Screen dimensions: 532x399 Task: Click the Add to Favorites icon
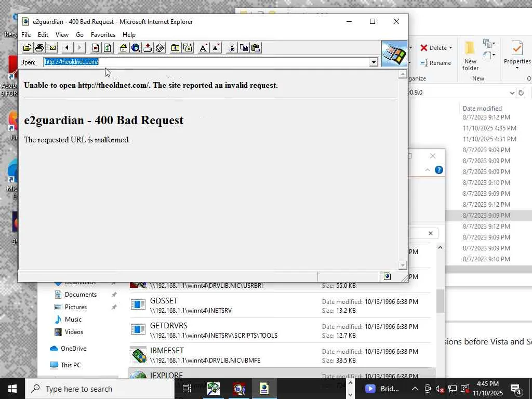tap(187, 48)
